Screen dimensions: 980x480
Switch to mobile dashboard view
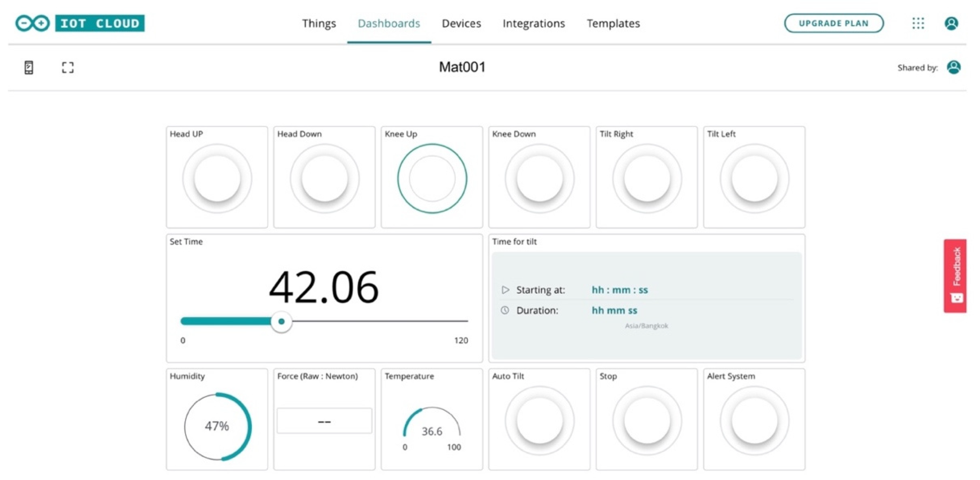[x=28, y=67]
